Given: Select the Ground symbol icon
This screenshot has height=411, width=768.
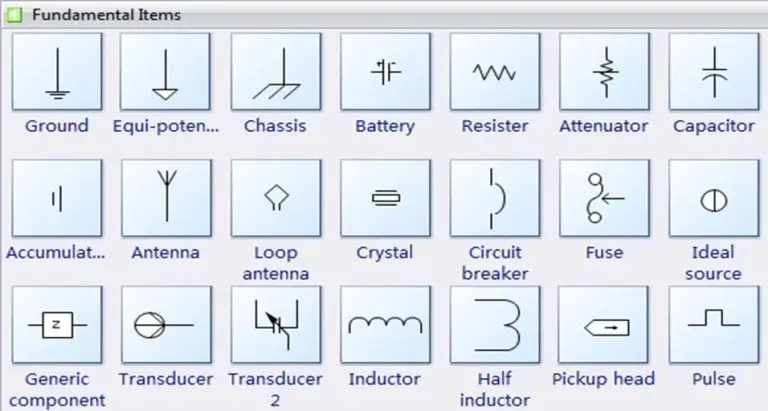Looking at the screenshot, I should (57, 72).
